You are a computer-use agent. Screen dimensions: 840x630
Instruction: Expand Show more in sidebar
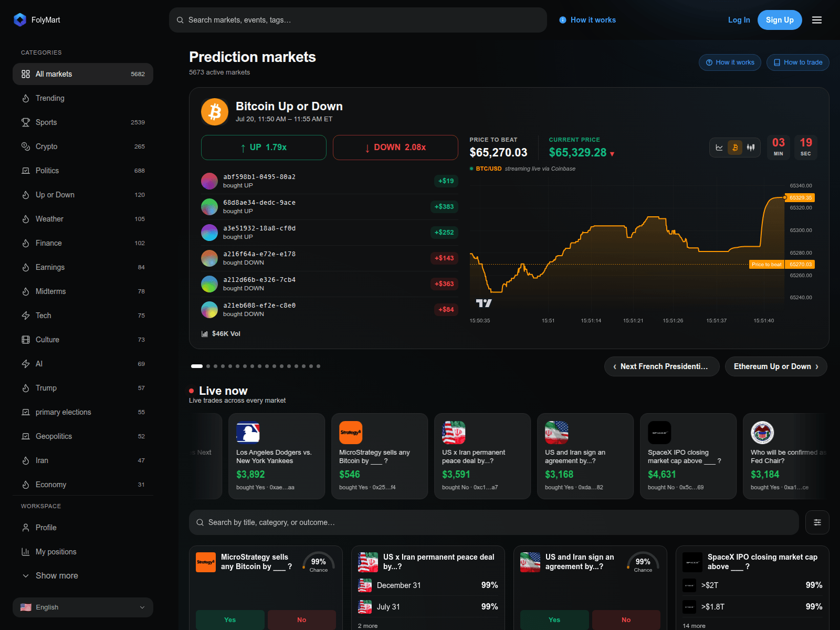click(x=83, y=576)
